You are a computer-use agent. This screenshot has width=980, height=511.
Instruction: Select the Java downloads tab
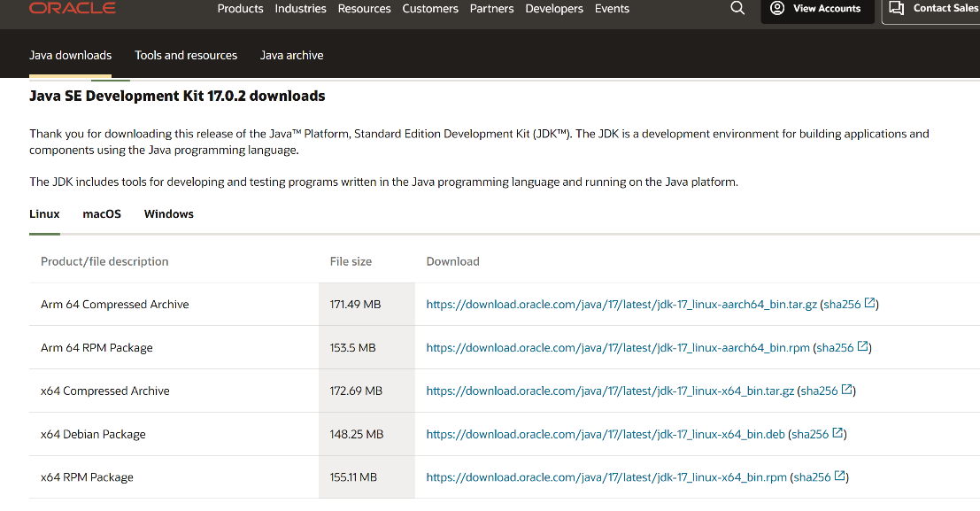tap(71, 55)
